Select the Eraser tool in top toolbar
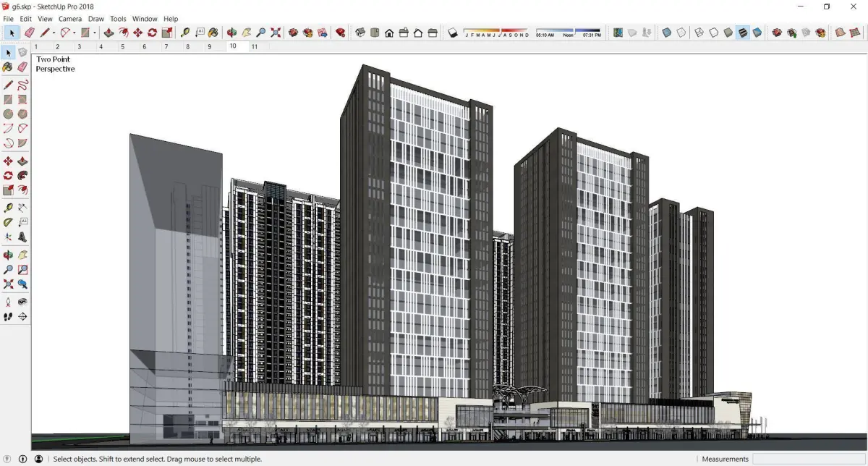 click(x=29, y=33)
